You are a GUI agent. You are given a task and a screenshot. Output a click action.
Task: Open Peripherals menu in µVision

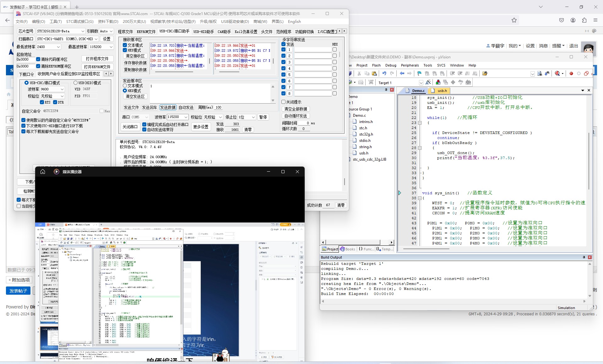pyautogui.click(x=410, y=65)
